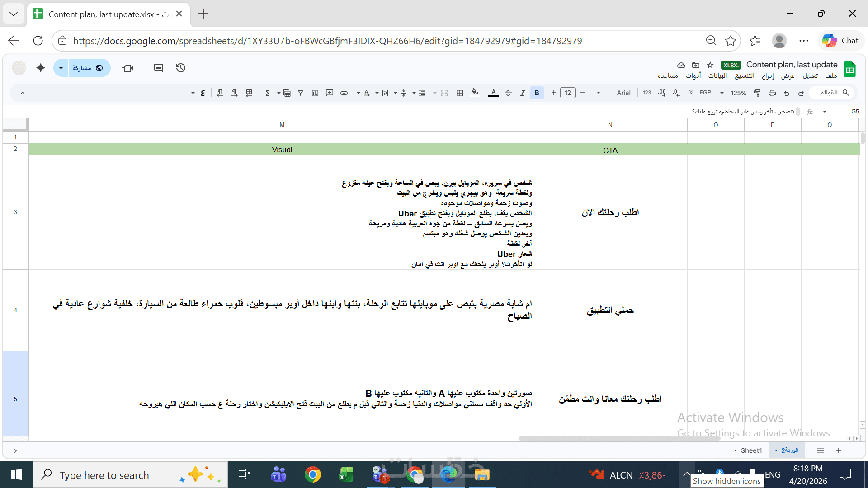Click the fill color bucket icon
The height and width of the screenshot is (488, 868).
pos(475,93)
